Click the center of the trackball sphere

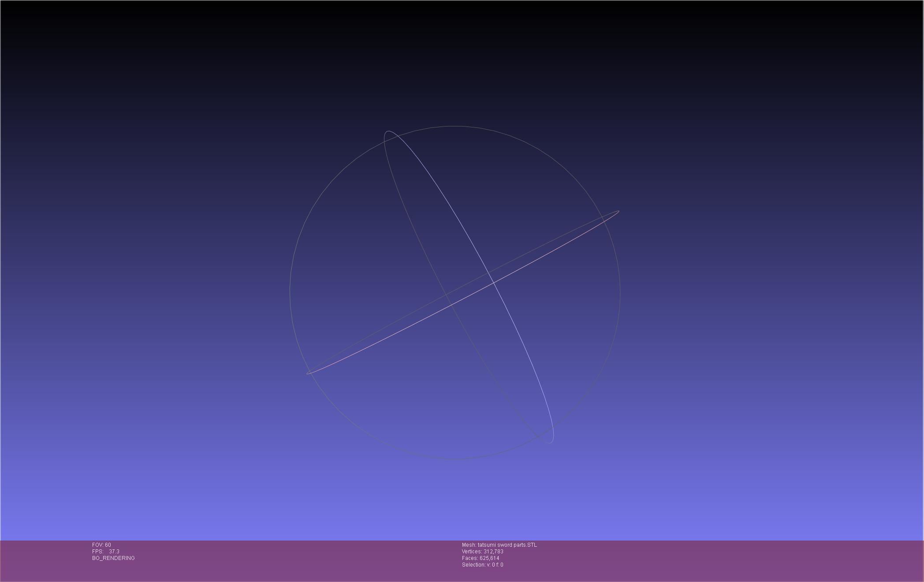pos(455,292)
